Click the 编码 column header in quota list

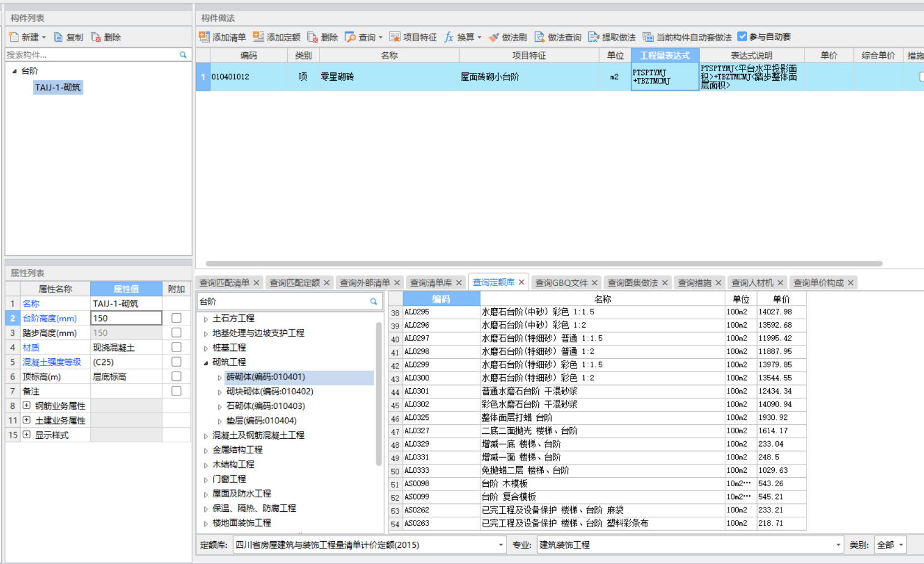click(x=441, y=299)
